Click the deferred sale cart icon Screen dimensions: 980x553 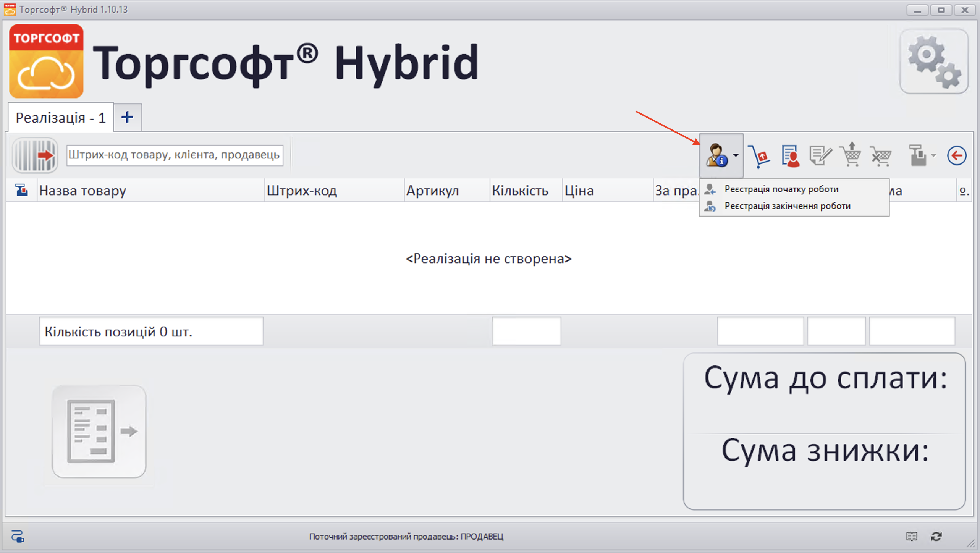tap(851, 155)
